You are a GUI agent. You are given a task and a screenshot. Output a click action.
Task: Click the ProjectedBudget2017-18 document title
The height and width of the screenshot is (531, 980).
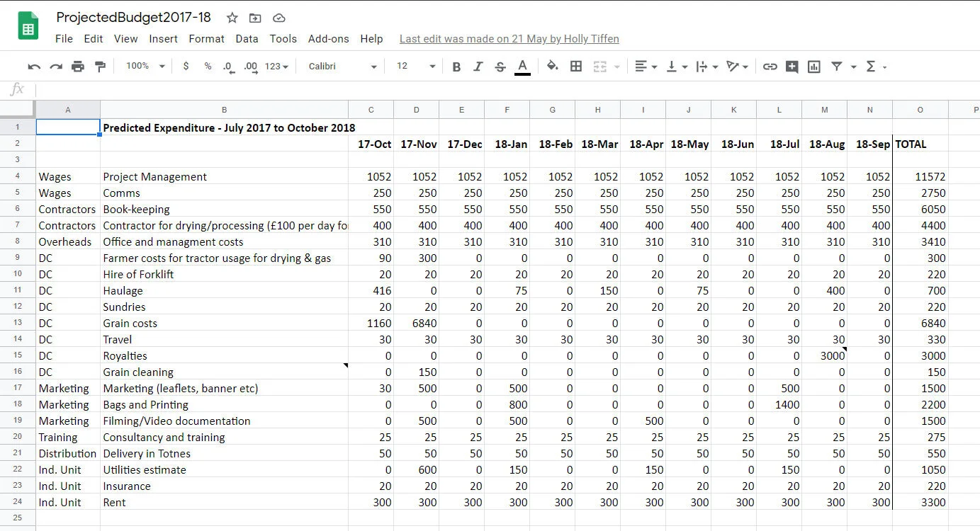[x=134, y=18]
